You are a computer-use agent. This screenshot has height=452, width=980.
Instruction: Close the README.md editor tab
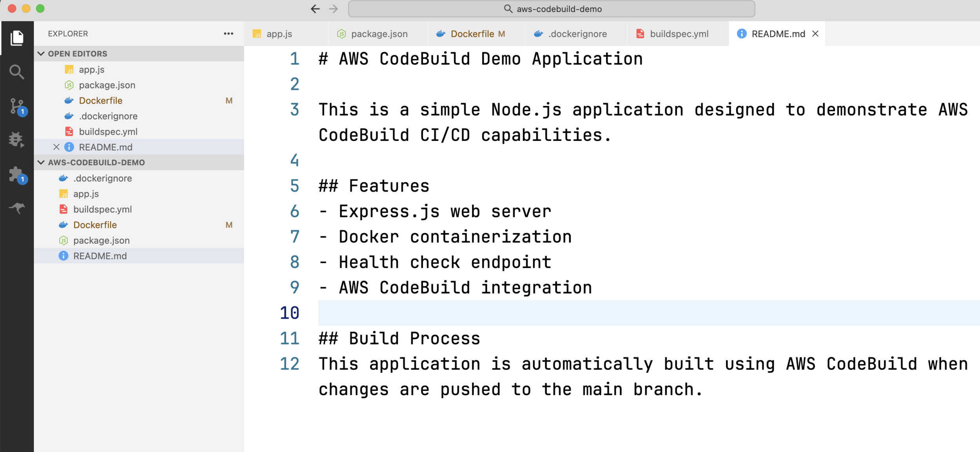click(815, 34)
